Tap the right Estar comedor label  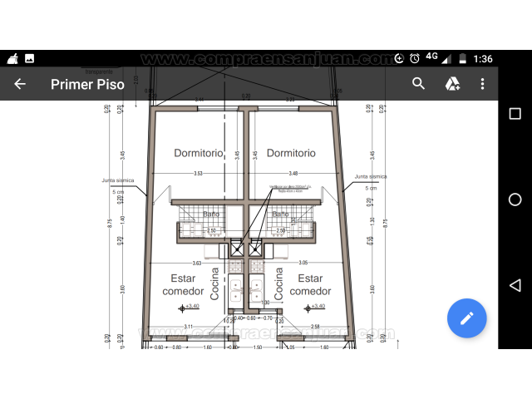coord(310,285)
